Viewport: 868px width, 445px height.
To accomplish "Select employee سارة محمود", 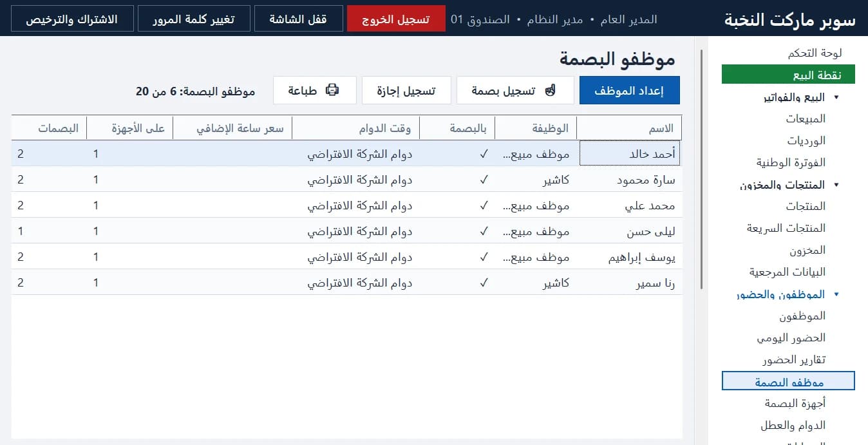I will (x=646, y=180).
